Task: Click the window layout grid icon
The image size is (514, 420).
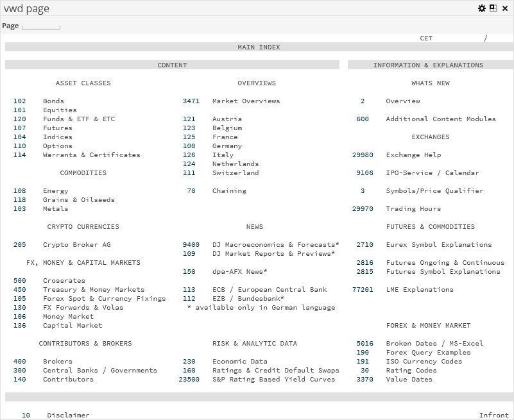Action: (493, 8)
